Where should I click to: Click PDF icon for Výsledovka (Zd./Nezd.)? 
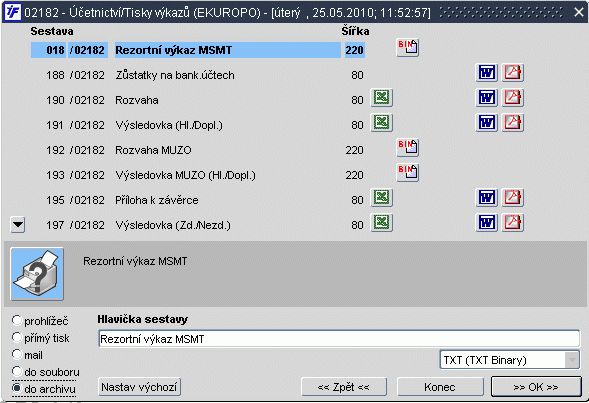pos(513,222)
